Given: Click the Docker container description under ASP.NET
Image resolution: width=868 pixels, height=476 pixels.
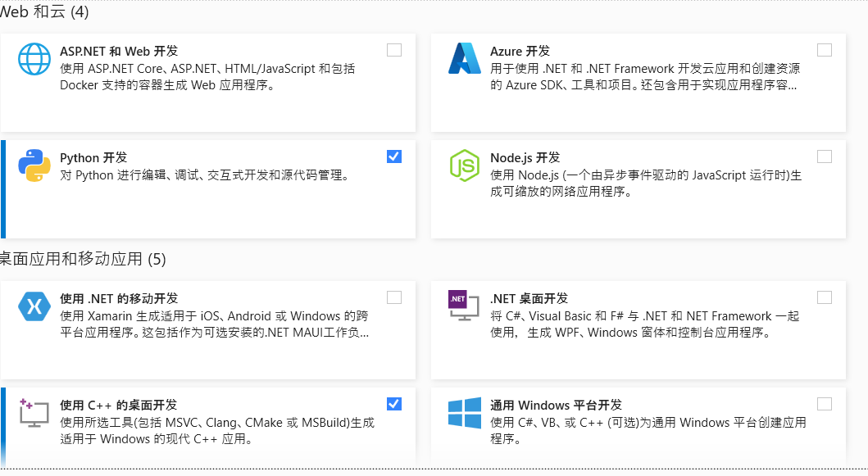Looking at the screenshot, I should (207, 77).
